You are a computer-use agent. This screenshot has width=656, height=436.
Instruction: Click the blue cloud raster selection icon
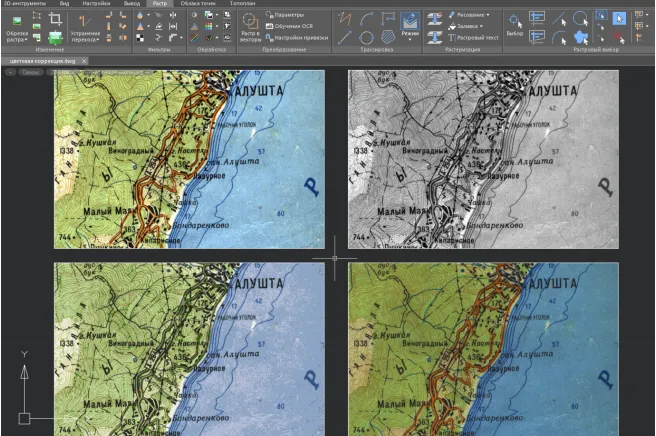(x=580, y=37)
